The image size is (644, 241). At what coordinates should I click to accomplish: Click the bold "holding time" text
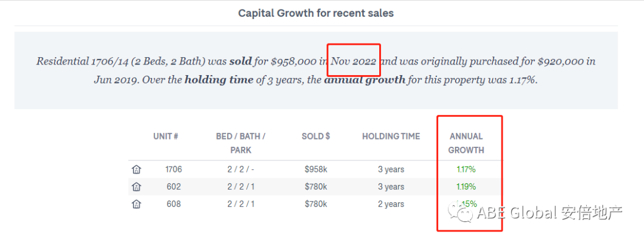tap(219, 79)
